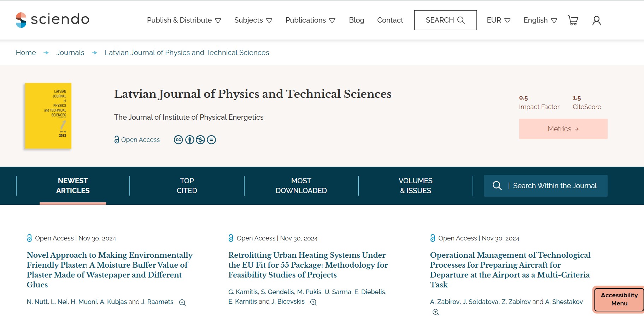Expand the Subjects dropdown
This screenshot has width=644, height=316.
253,20
